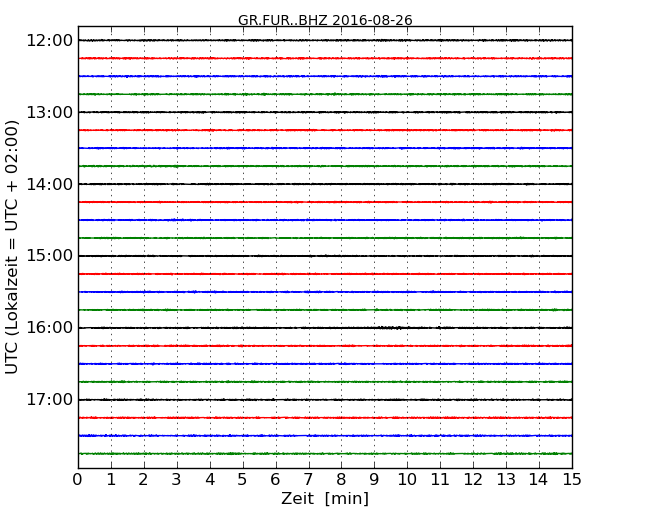Click the x-axis tick label 7
This screenshot has width=650, height=520.
(308, 480)
